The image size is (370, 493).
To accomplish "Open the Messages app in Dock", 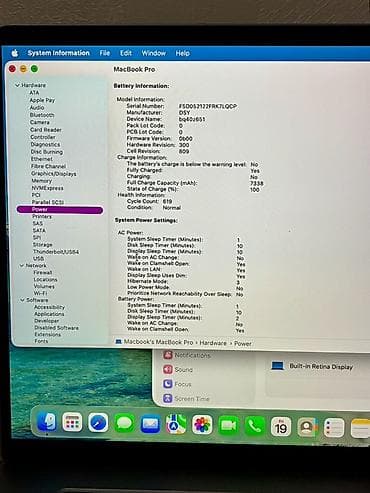I will 124,424.
